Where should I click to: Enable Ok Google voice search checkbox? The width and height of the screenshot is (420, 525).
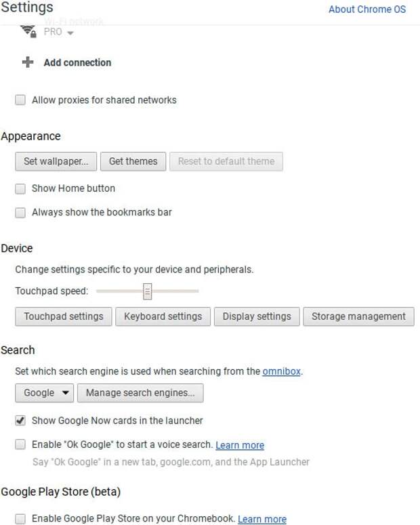pyautogui.click(x=20, y=444)
